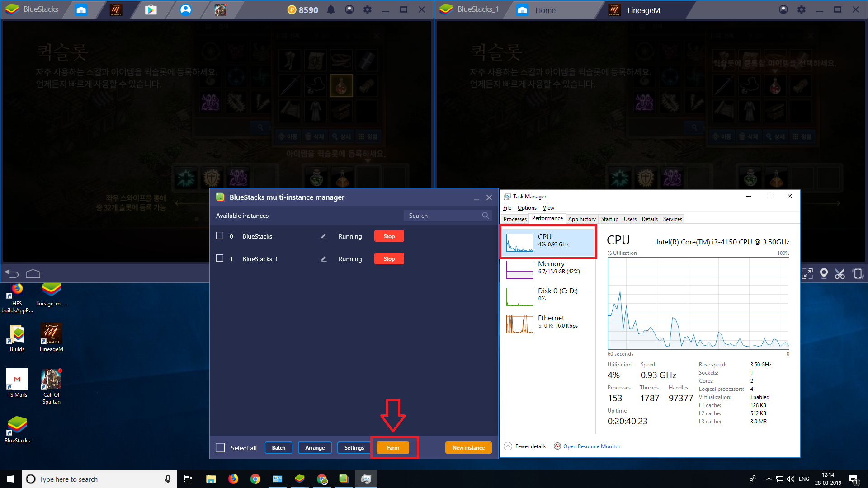Open the Home tab in BlueStacks window
The width and height of the screenshot is (868, 488).
[x=81, y=10]
